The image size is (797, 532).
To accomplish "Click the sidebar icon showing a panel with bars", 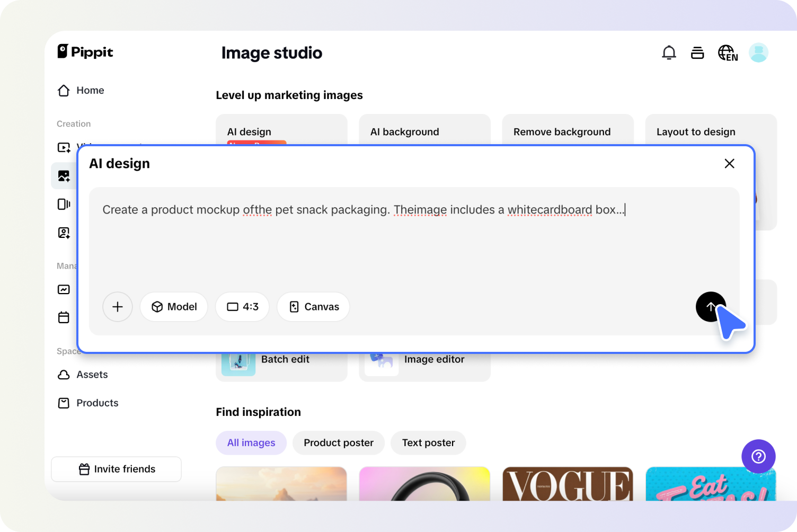I will click(x=64, y=204).
